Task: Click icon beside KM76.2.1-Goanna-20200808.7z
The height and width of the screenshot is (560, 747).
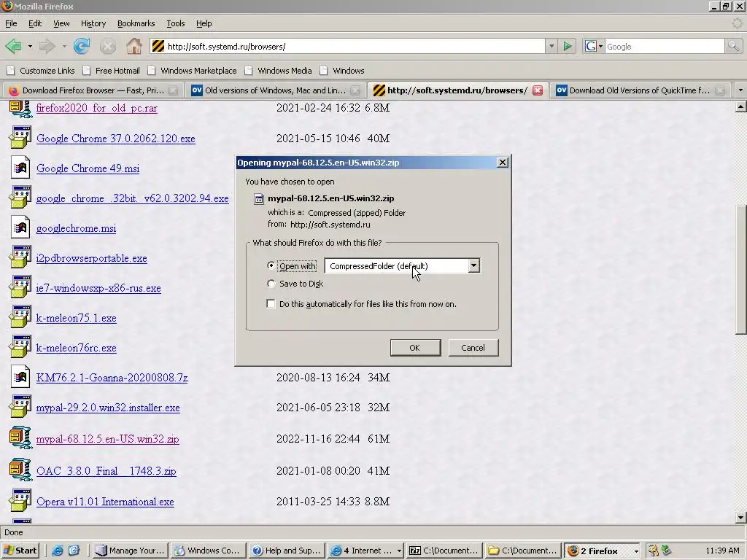Action: click(20, 377)
